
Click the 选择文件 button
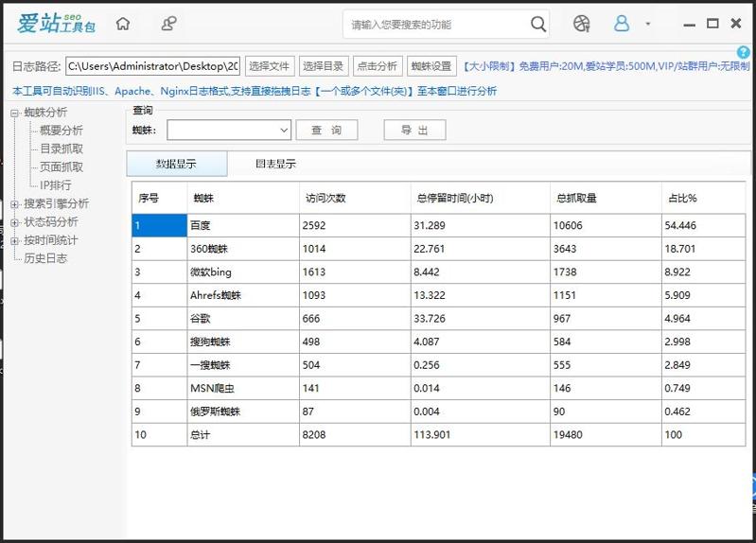point(270,66)
